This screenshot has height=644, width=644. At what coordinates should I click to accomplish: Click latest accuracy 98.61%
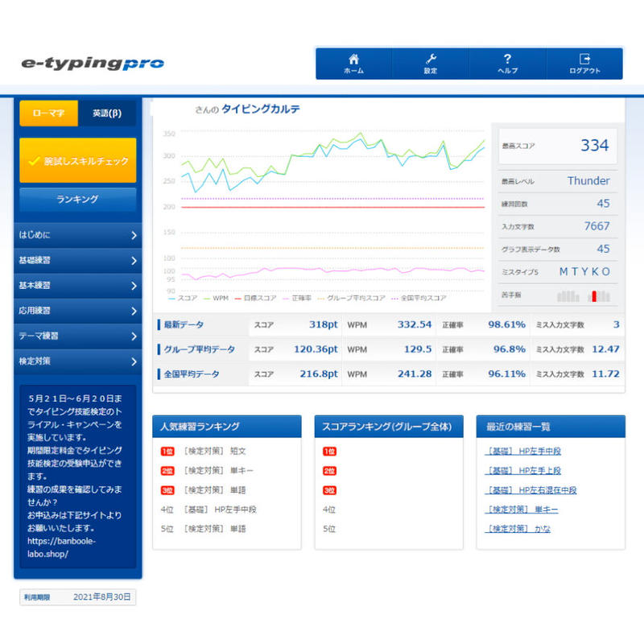507,325
